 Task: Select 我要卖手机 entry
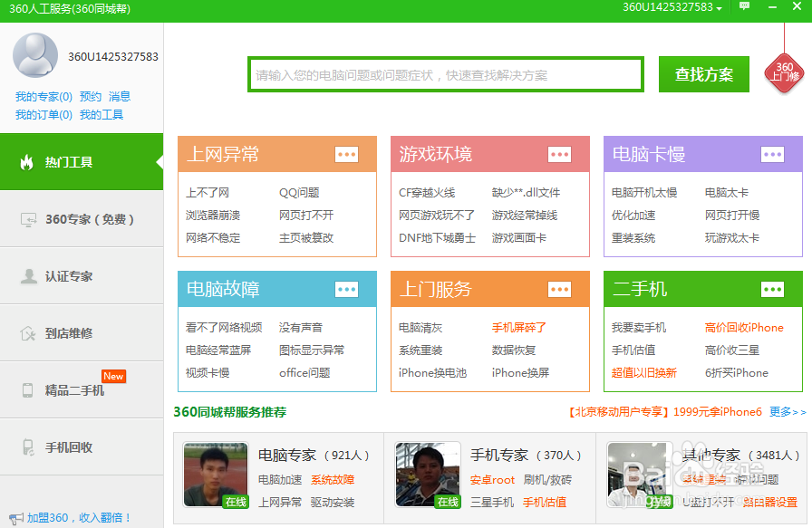639,328
